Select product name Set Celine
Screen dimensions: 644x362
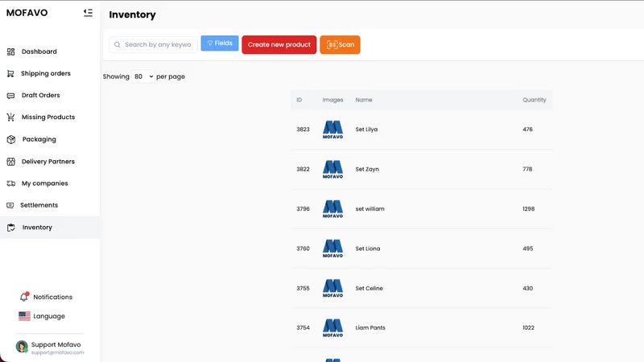[369, 289]
